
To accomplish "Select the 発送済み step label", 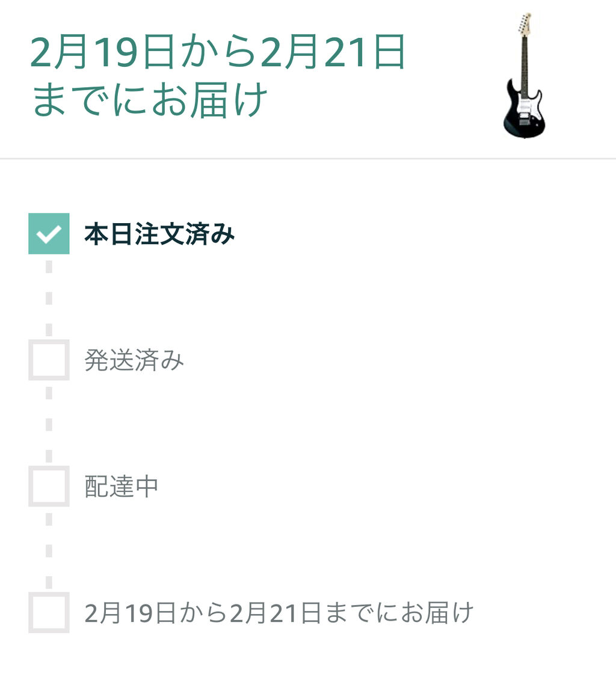I will (x=134, y=360).
